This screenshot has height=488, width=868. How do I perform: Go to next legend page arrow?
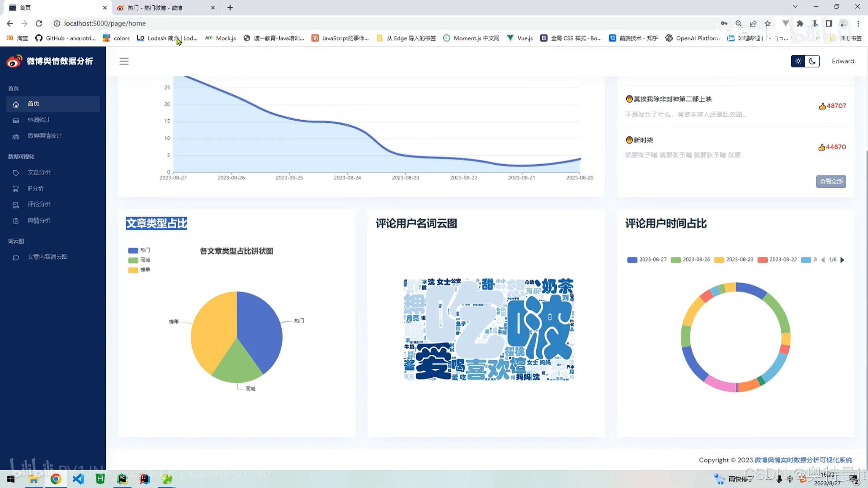(842, 260)
